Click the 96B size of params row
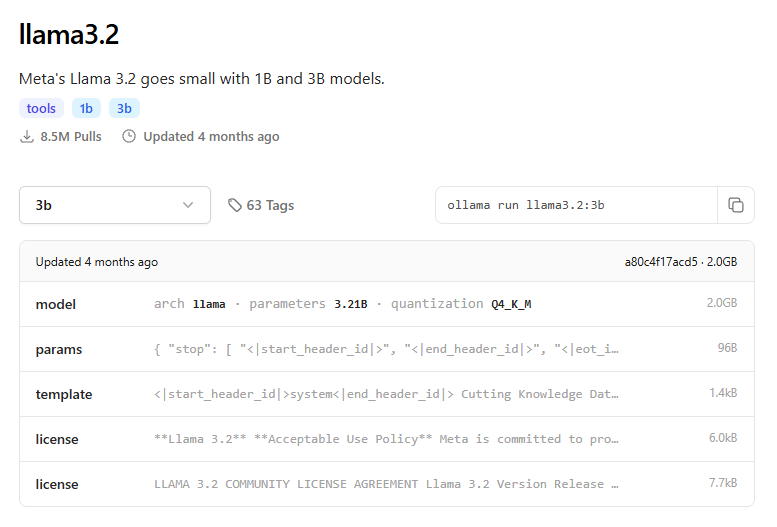Image resolution: width=777 pixels, height=527 pixels. click(x=727, y=348)
